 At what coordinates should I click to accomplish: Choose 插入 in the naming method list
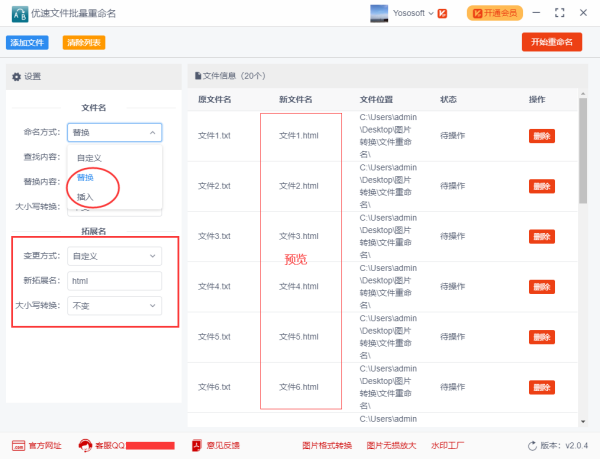point(85,197)
